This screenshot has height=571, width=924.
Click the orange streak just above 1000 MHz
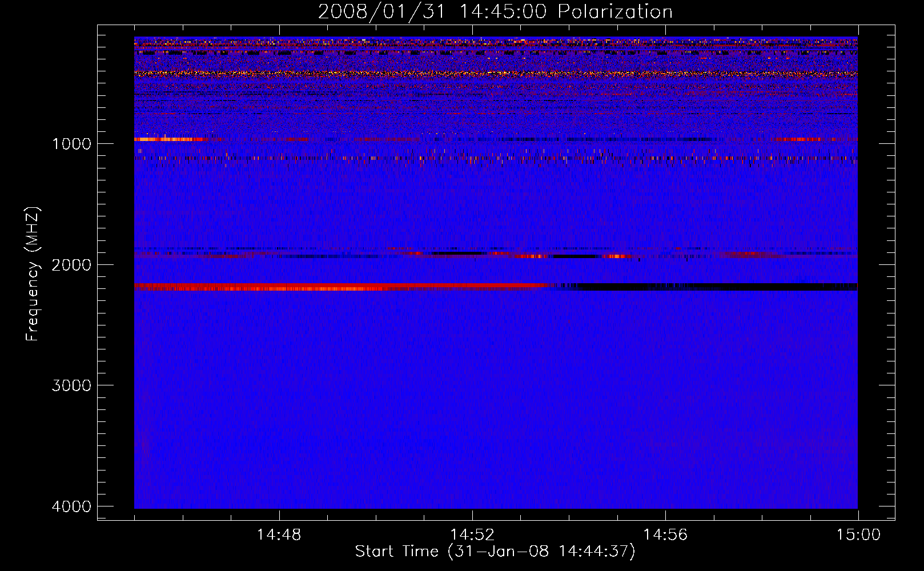[x=170, y=139]
